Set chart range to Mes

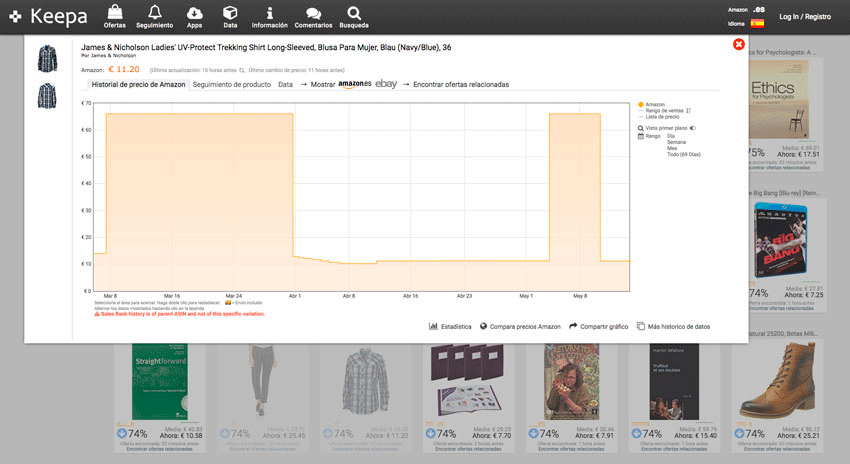pyautogui.click(x=672, y=148)
